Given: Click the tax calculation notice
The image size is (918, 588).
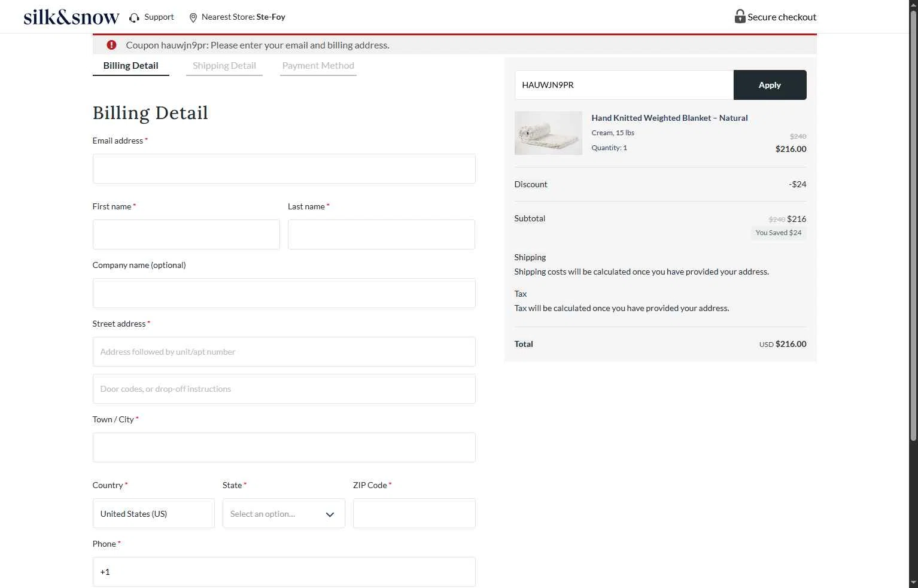Looking at the screenshot, I should [622, 308].
